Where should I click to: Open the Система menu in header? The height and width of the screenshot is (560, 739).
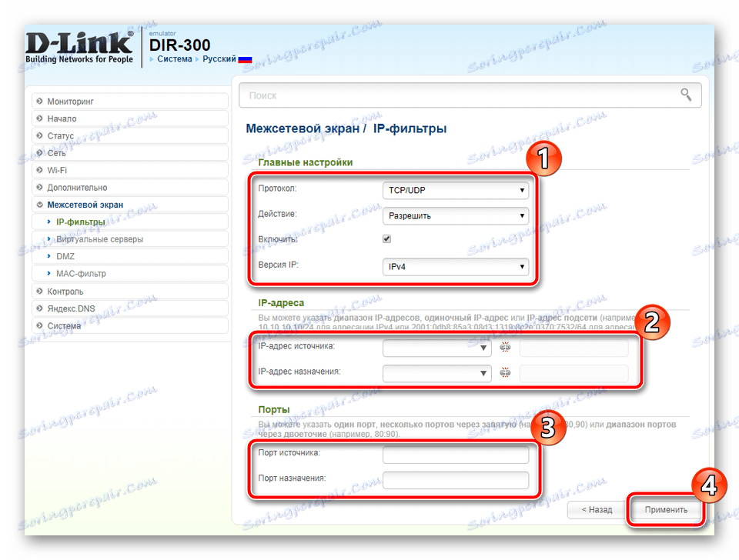click(175, 59)
